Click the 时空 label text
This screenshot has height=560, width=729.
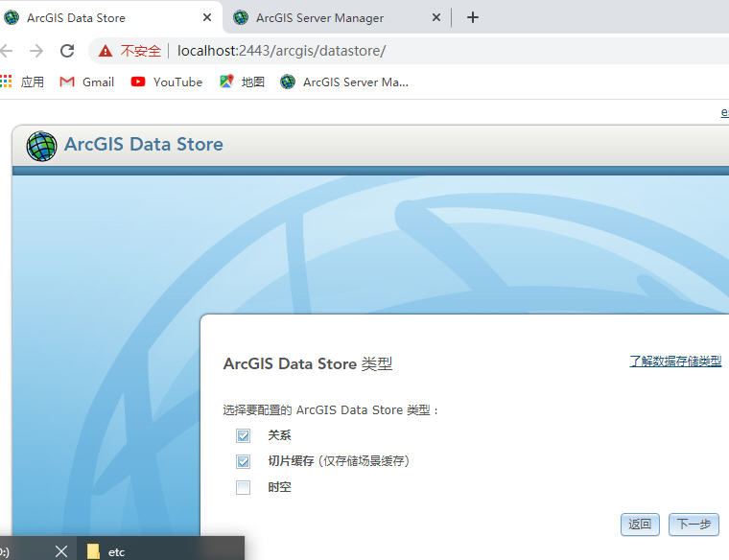tap(279, 487)
